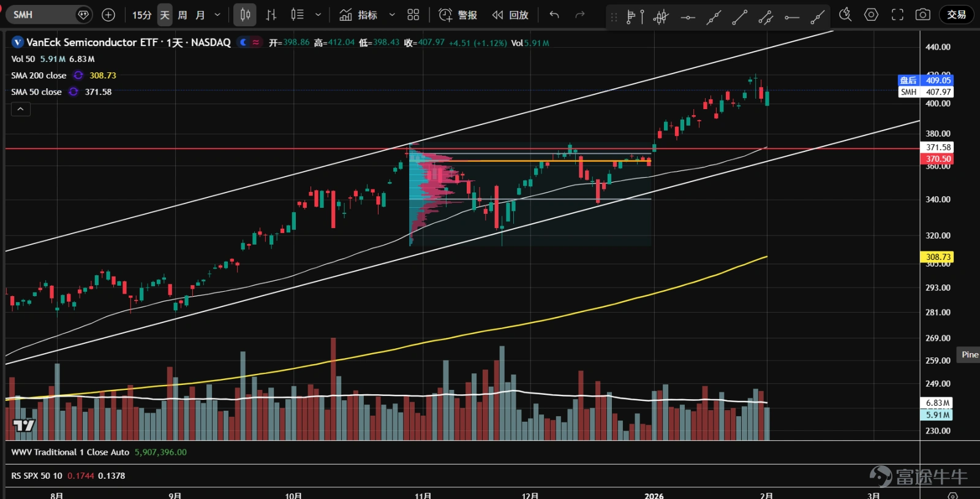Click the 2026 time axis label

(654, 495)
